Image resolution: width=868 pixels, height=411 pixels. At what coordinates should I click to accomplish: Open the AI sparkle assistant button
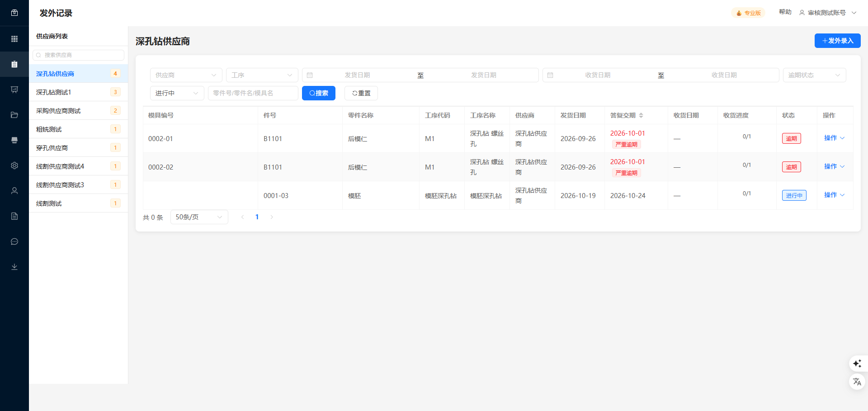[857, 364]
